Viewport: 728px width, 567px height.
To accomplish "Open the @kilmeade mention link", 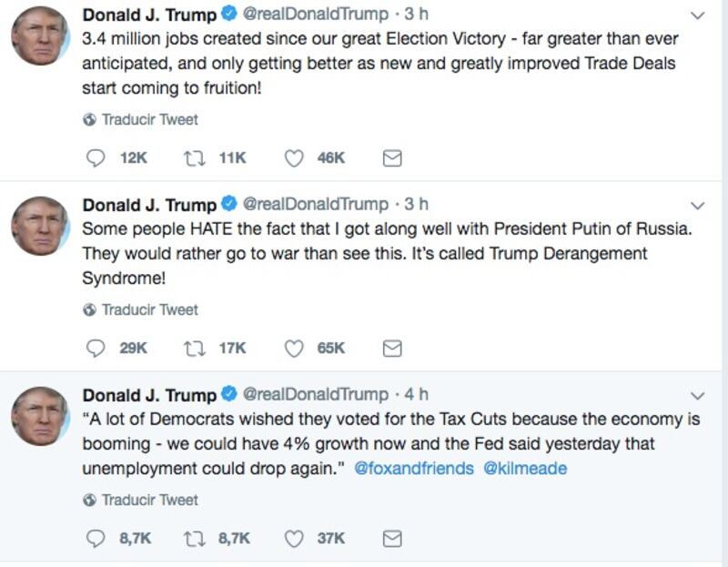I will [x=524, y=469].
